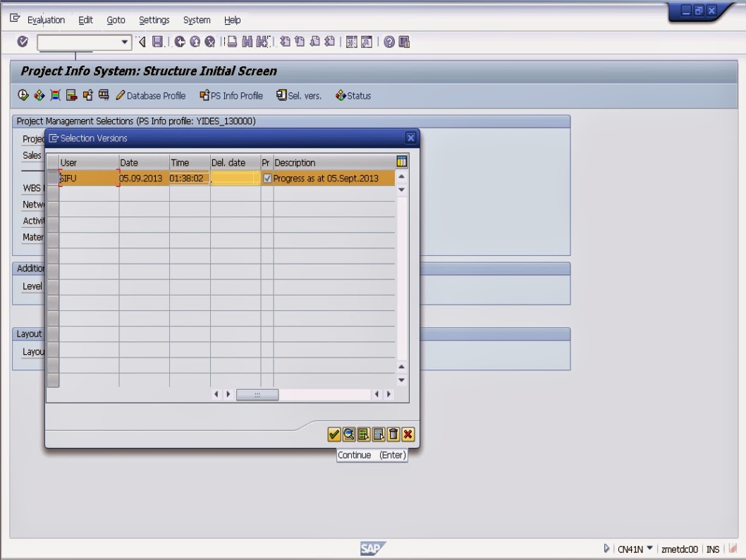Open the Evaluation menu

click(x=46, y=20)
